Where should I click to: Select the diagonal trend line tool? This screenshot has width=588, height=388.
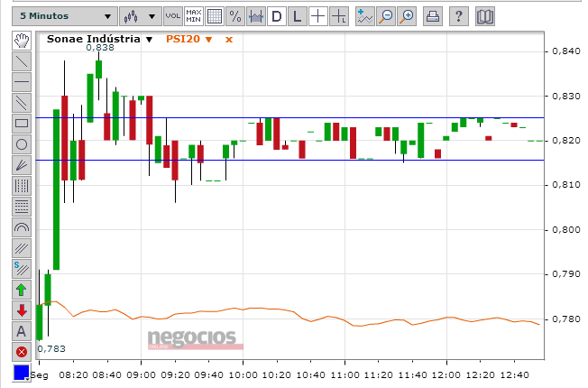[x=22, y=61]
